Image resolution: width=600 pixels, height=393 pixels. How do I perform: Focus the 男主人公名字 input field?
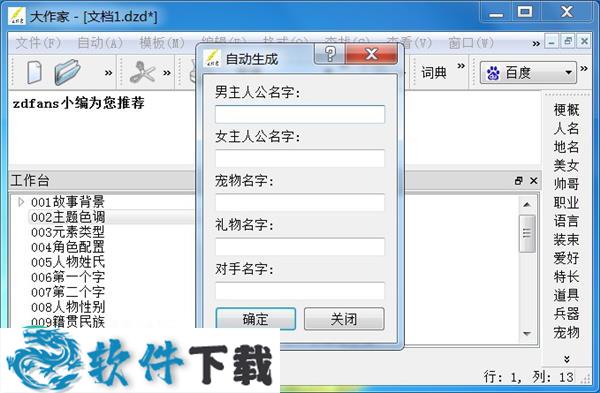[x=300, y=114]
